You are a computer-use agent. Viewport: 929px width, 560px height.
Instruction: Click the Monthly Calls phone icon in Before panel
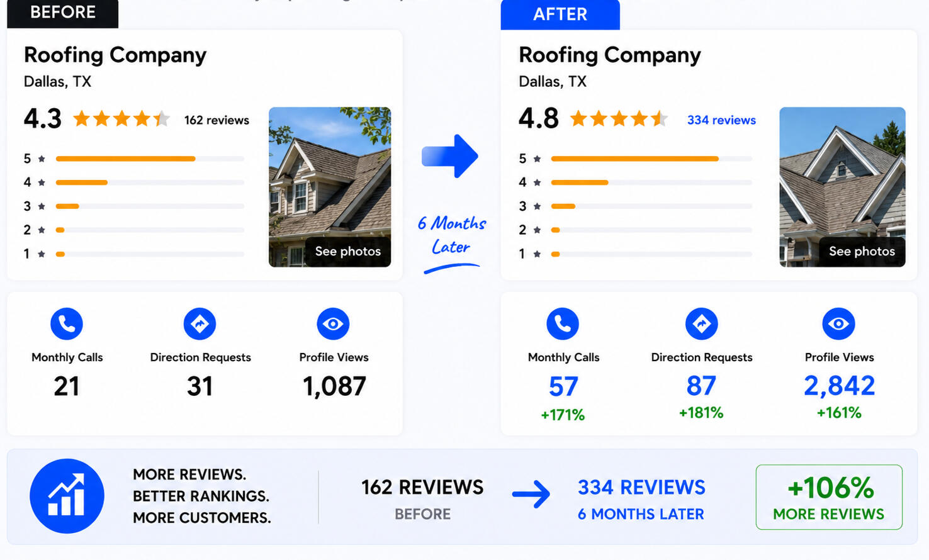pos(67,323)
